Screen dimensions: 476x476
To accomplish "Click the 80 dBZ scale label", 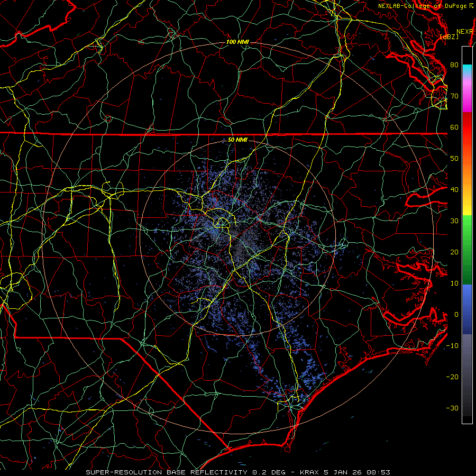I will pos(454,65).
